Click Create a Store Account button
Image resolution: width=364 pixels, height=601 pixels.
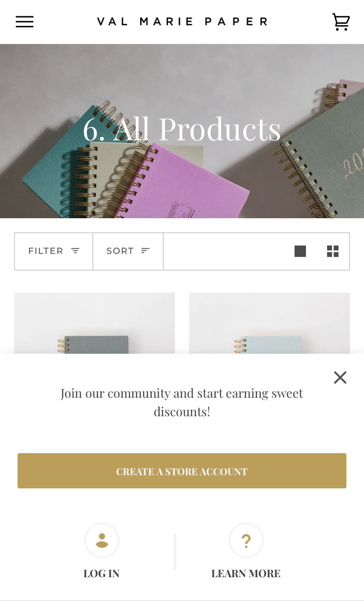pyautogui.click(x=182, y=471)
